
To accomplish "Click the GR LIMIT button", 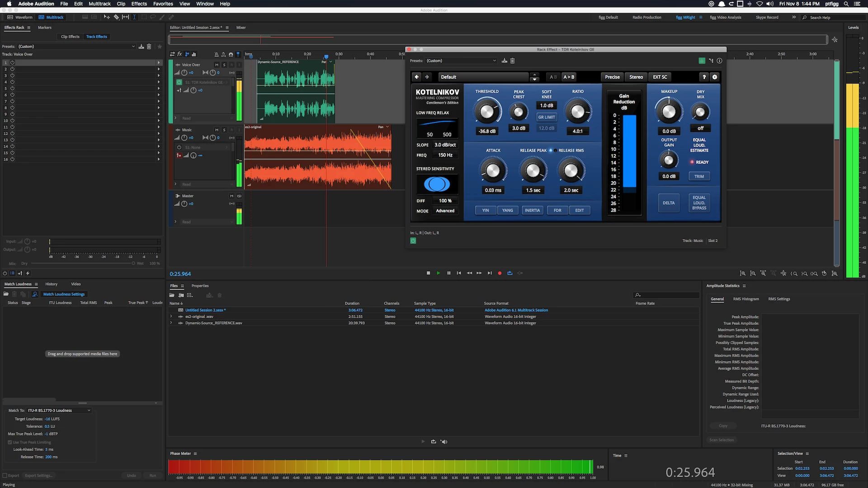I will pos(546,117).
